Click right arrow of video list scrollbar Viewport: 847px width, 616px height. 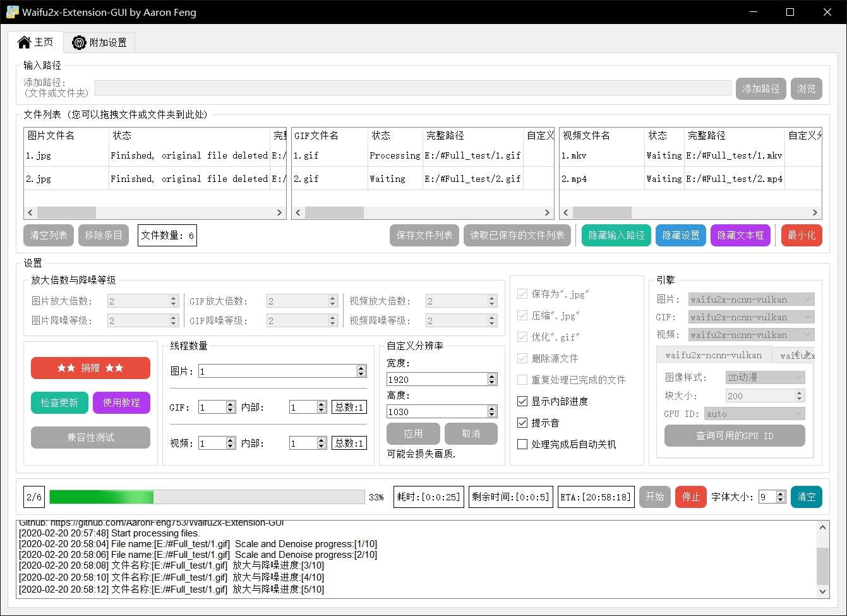(815, 213)
